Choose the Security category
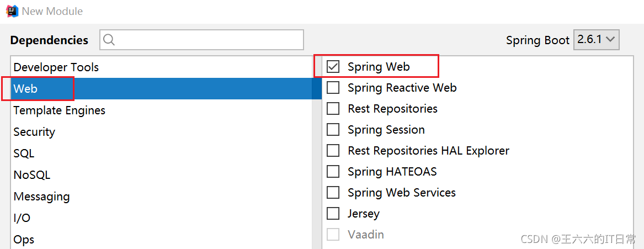The image size is (644, 249). coord(161,132)
